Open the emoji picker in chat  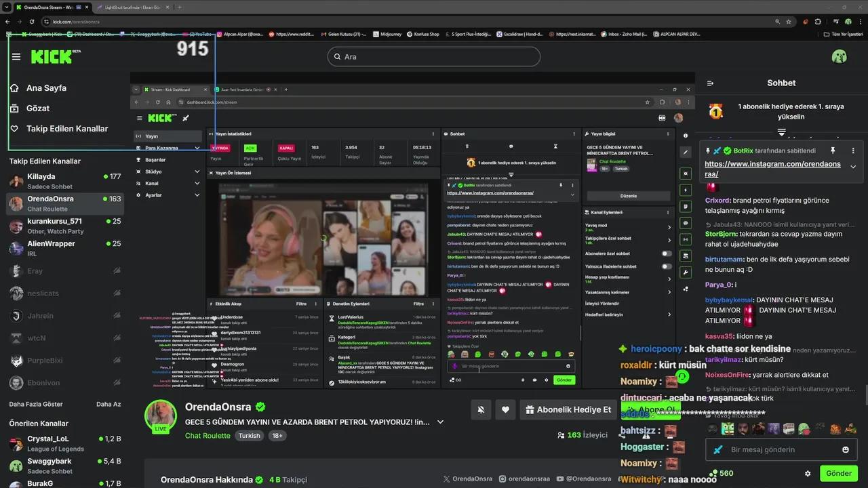tap(845, 449)
